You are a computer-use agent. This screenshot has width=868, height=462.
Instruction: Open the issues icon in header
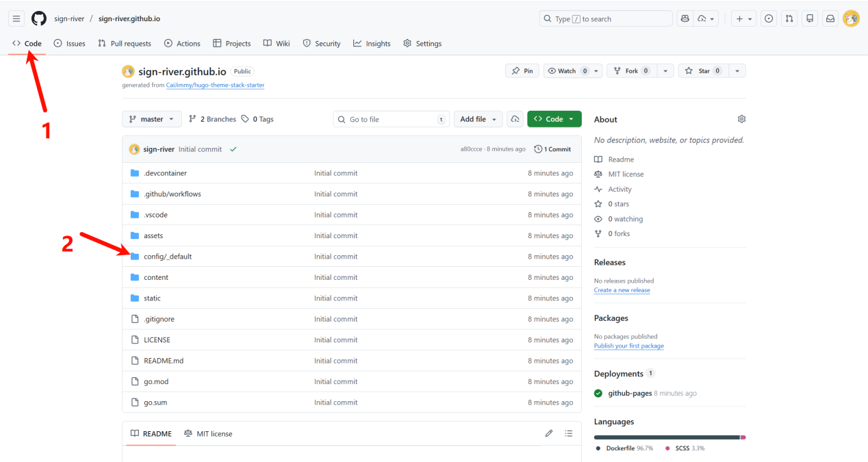(x=769, y=18)
